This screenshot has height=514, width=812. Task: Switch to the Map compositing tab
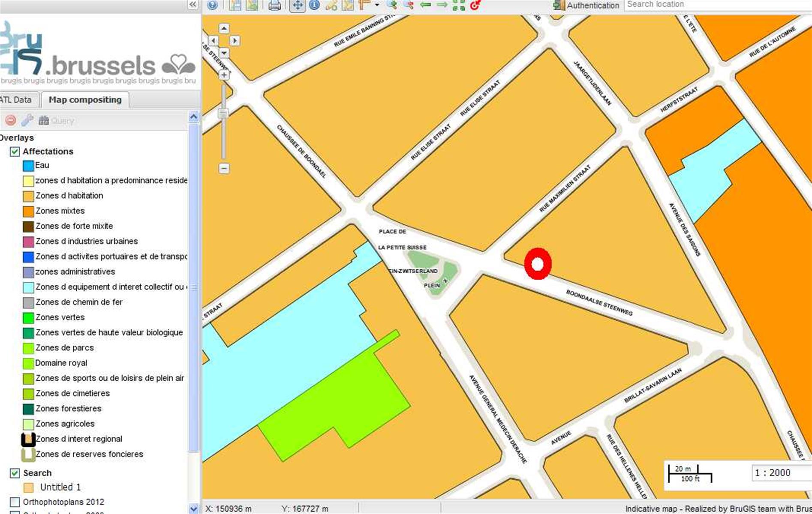pos(85,100)
